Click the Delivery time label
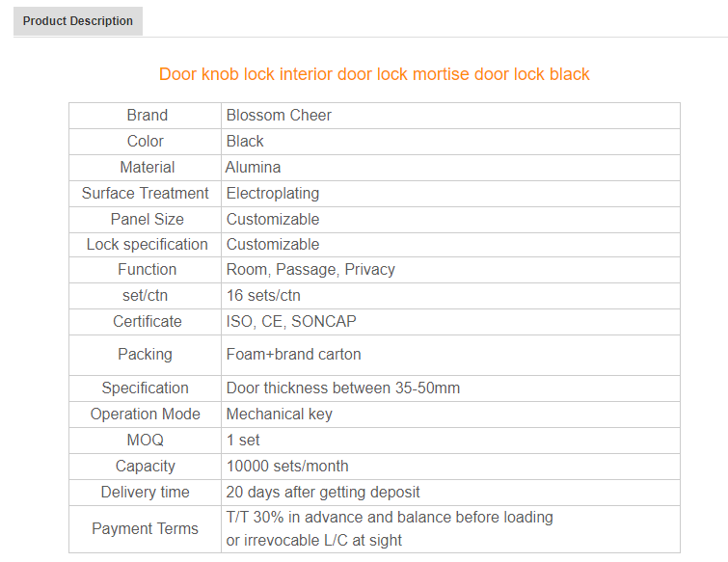 (x=146, y=493)
